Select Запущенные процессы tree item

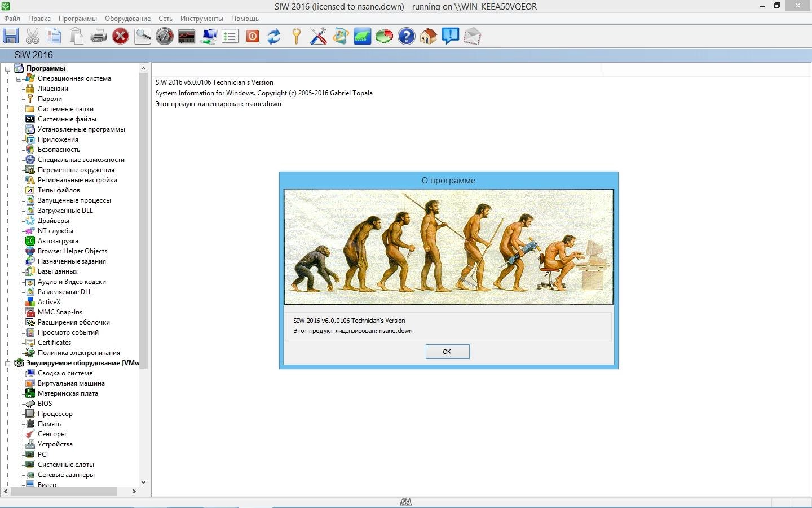(74, 200)
